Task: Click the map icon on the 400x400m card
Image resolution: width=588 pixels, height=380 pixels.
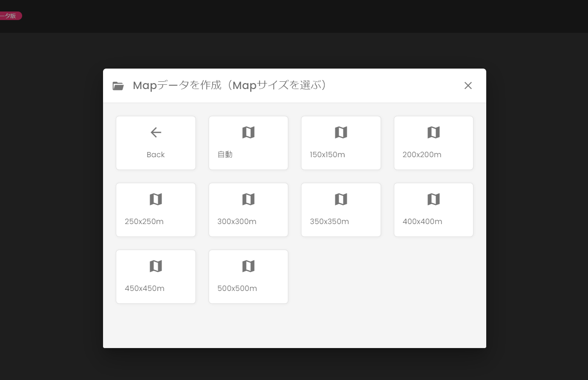Action: click(433, 199)
